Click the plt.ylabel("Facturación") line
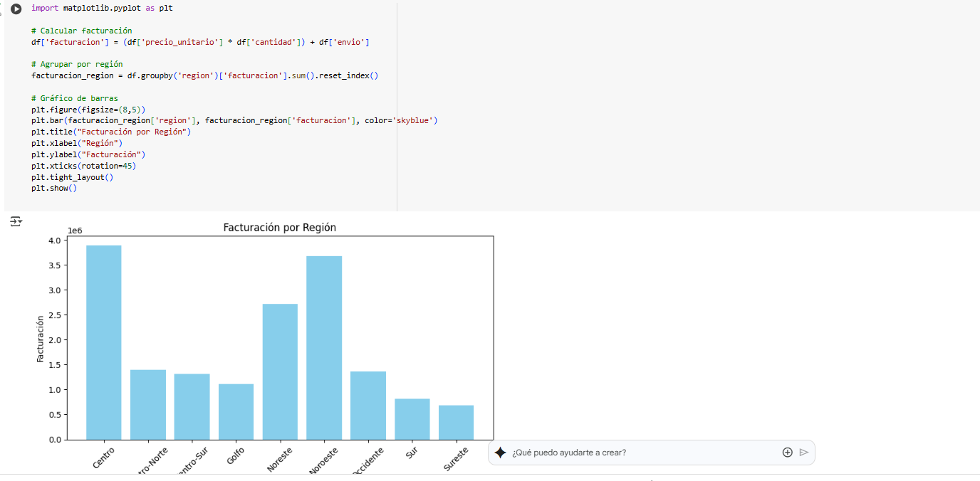 pyautogui.click(x=88, y=154)
